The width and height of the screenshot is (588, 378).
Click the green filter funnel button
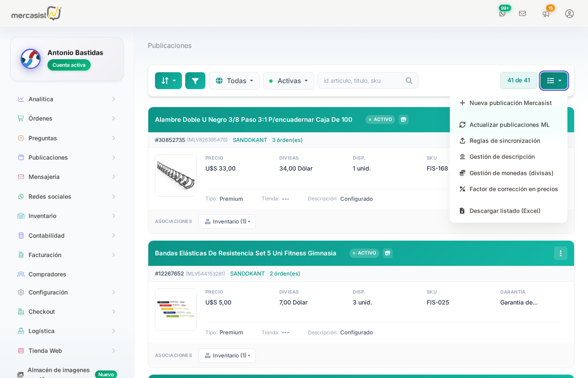[195, 81]
